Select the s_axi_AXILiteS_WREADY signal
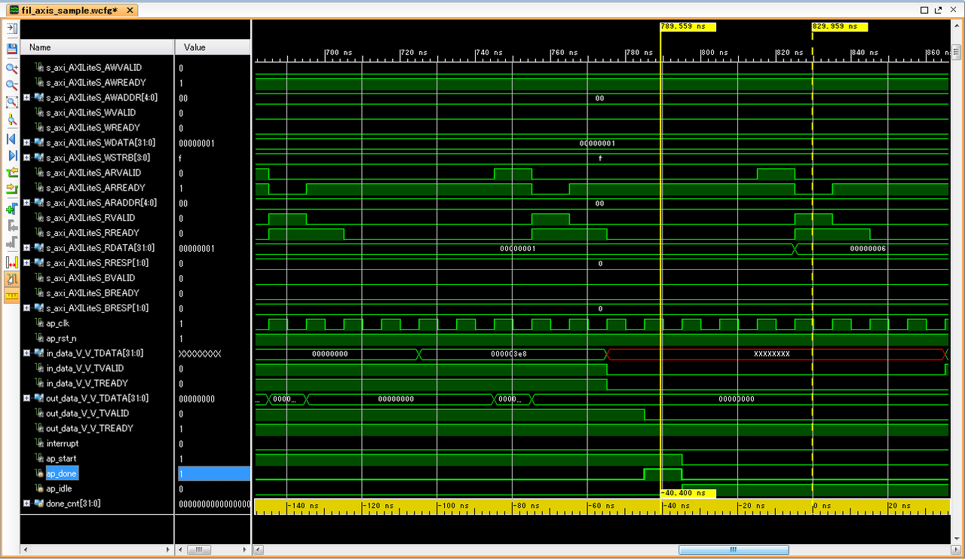The image size is (965, 560). pos(93,128)
